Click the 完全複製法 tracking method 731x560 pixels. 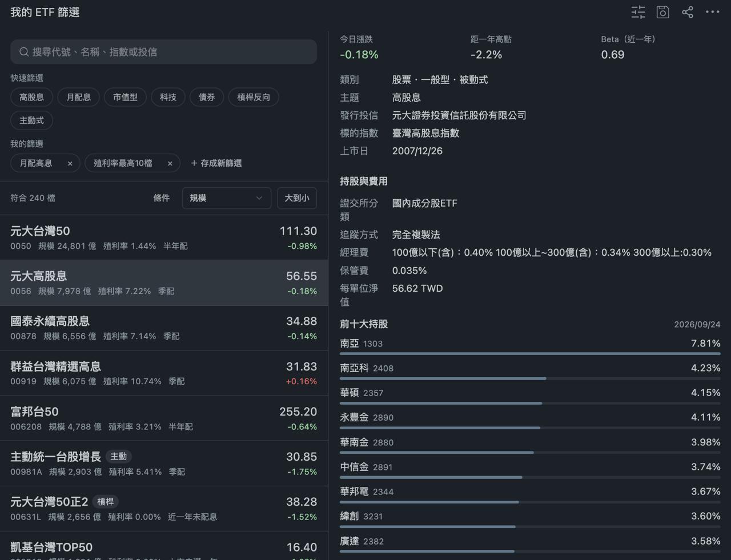coord(416,235)
